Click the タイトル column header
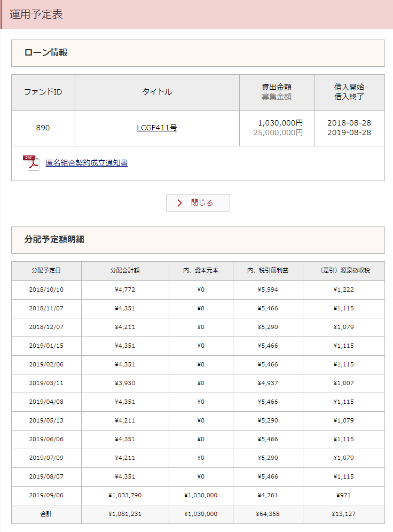 (157, 92)
